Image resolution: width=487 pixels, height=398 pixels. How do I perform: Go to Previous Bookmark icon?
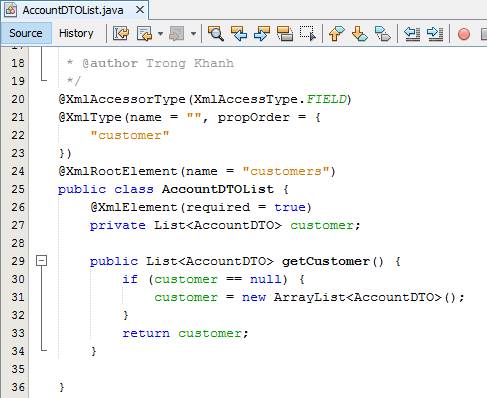[336, 33]
